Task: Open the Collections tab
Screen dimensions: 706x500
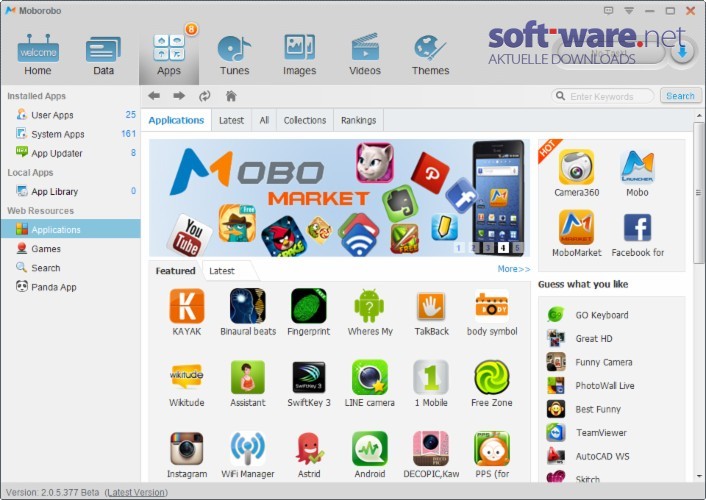Action: coord(305,120)
